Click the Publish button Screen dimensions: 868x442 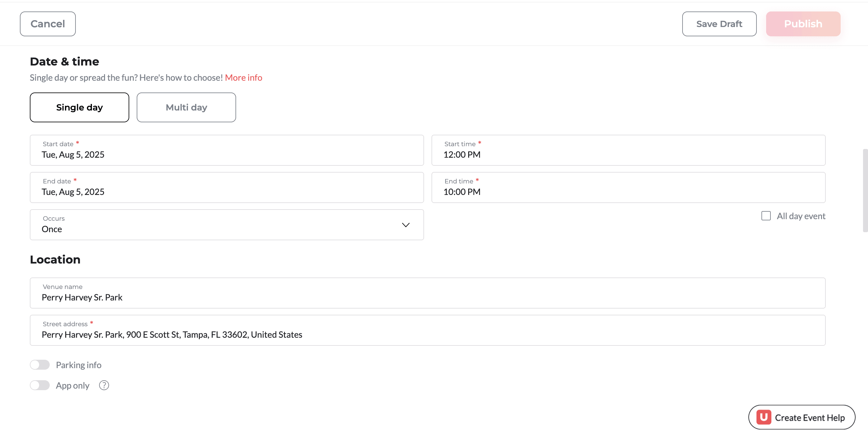pos(803,24)
